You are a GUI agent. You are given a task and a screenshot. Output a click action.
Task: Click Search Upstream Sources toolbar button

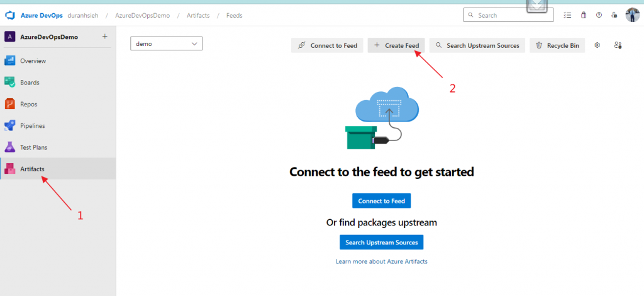[x=477, y=45]
